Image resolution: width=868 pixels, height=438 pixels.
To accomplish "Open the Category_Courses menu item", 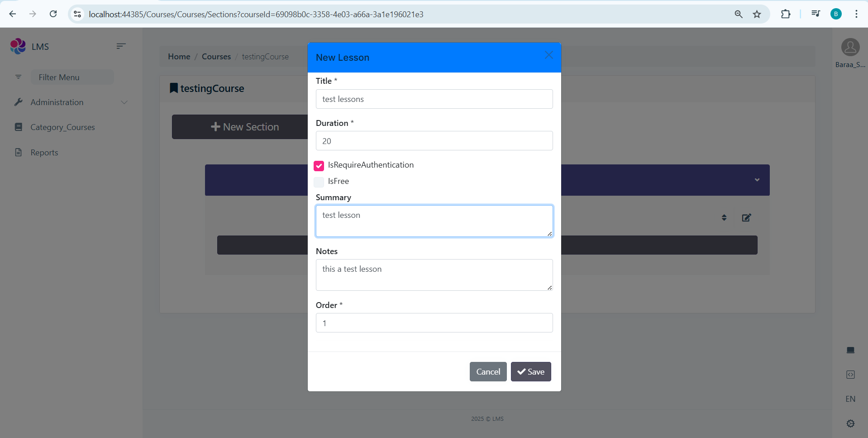I will tap(62, 127).
